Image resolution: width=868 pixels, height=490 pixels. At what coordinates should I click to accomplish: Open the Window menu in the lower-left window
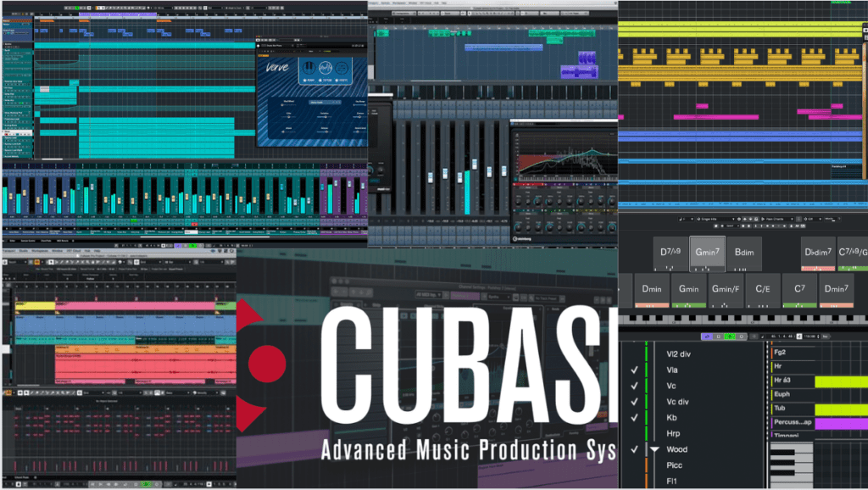(x=57, y=251)
